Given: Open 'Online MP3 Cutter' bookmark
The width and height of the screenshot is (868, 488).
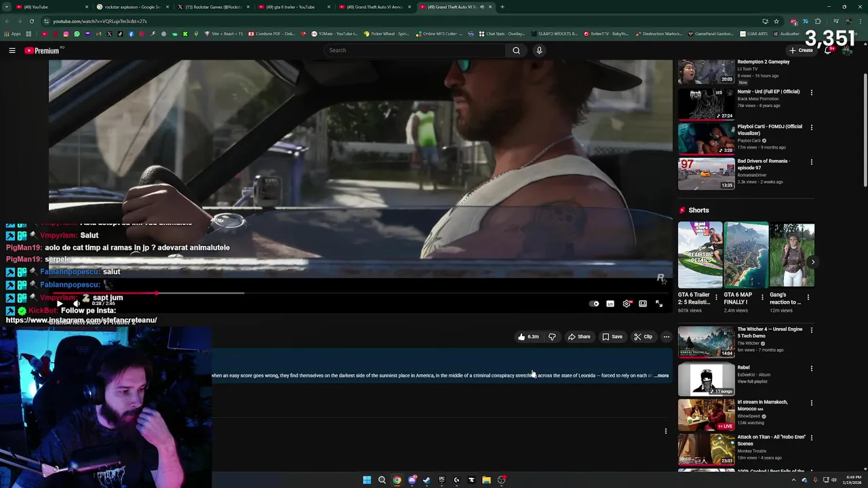Looking at the screenshot, I should tap(439, 34).
